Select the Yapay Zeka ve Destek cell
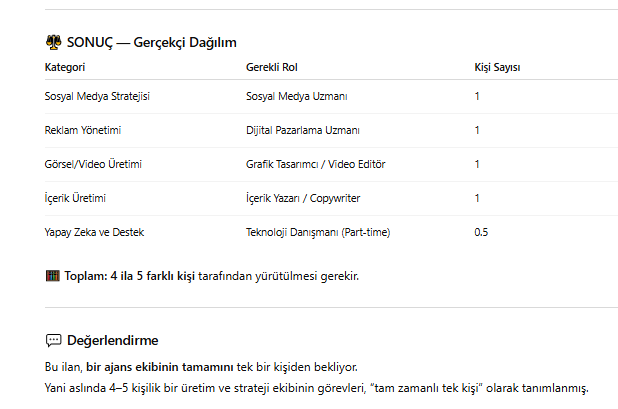 click(x=94, y=232)
